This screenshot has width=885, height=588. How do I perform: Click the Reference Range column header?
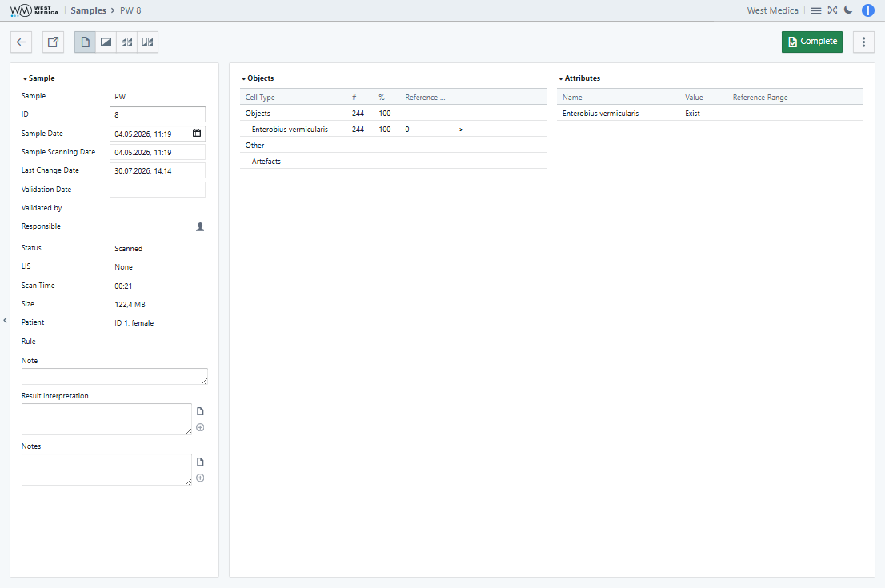tap(760, 98)
